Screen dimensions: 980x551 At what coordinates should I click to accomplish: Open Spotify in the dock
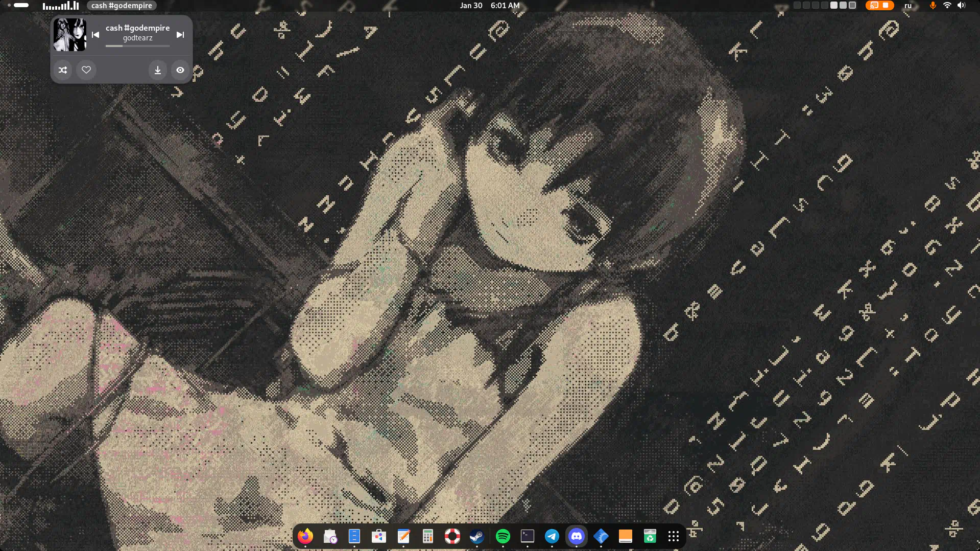click(503, 536)
